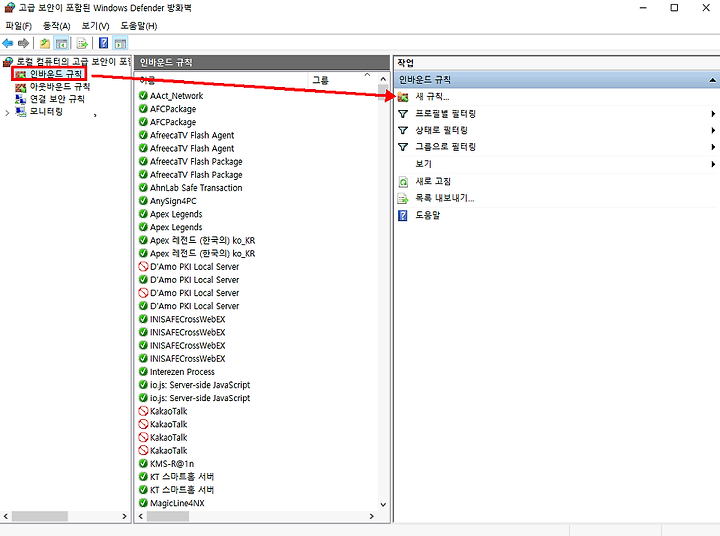Image resolution: width=720 pixels, height=536 pixels.
Task: Select the last D'Amo PKI Local Server rule
Action: 194,306
